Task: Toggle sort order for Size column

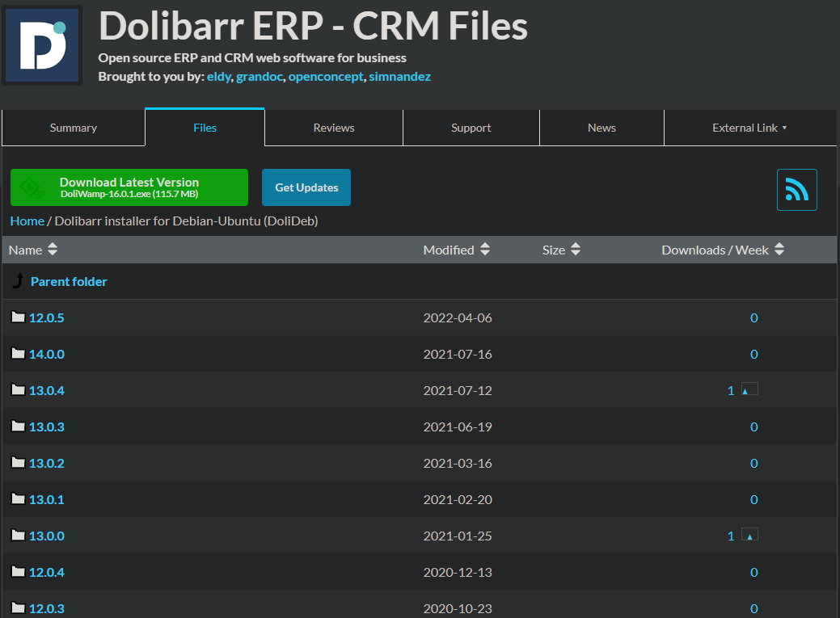Action: 574,250
